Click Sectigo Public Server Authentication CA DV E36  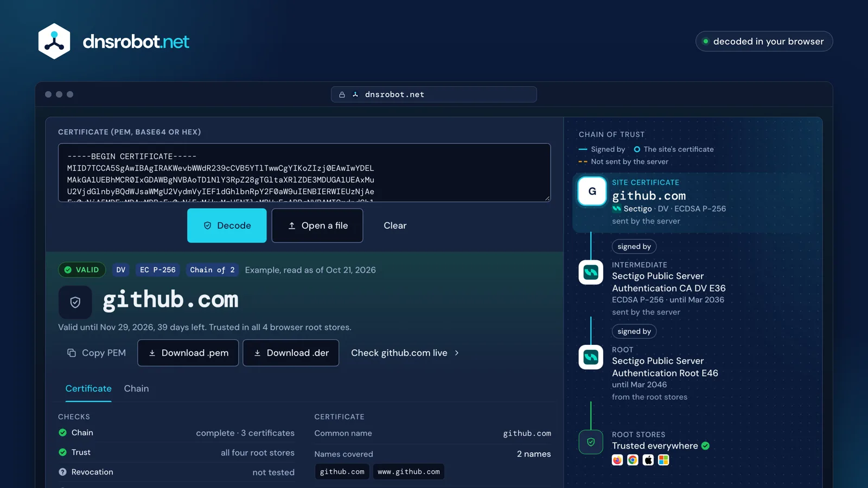point(669,282)
